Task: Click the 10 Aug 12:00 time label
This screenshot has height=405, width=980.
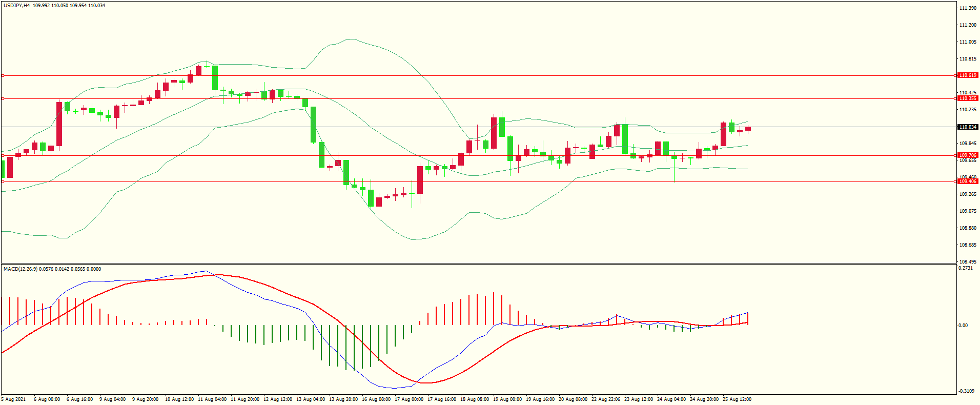Action: 179,399
